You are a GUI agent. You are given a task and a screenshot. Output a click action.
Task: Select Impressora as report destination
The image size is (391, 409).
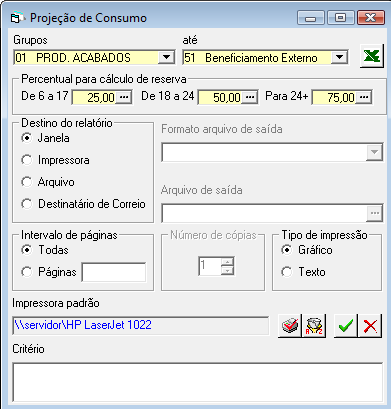click(27, 160)
